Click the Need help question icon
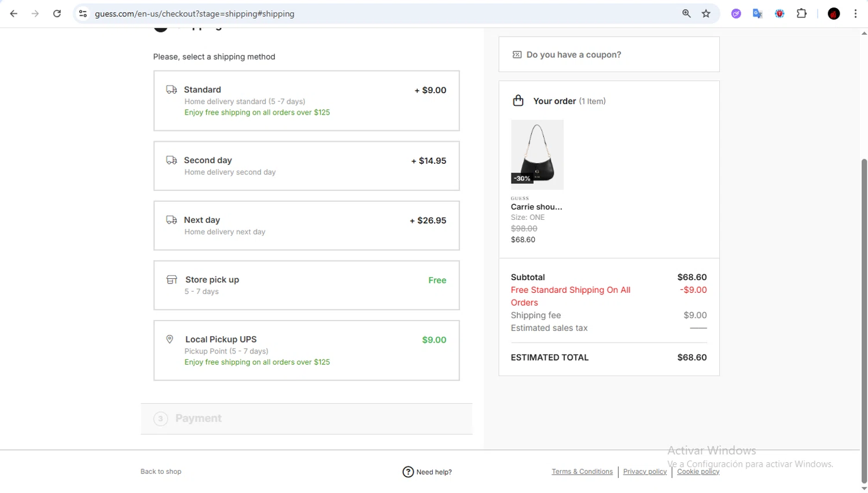 pyautogui.click(x=408, y=472)
